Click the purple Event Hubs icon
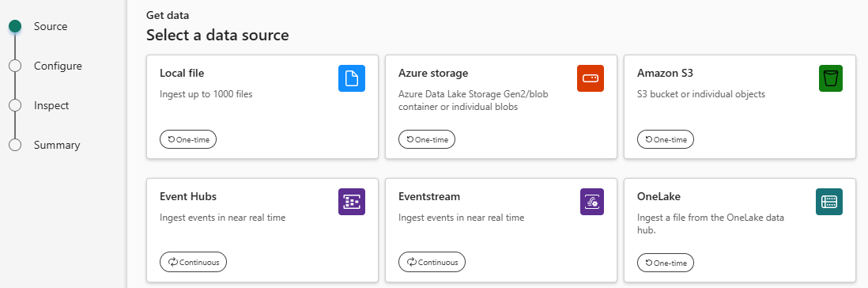The image size is (868, 288). tap(352, 202)
